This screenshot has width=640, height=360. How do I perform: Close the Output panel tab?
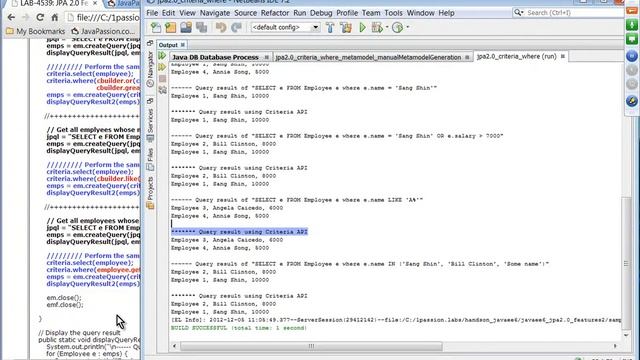[x=183, y=45]
